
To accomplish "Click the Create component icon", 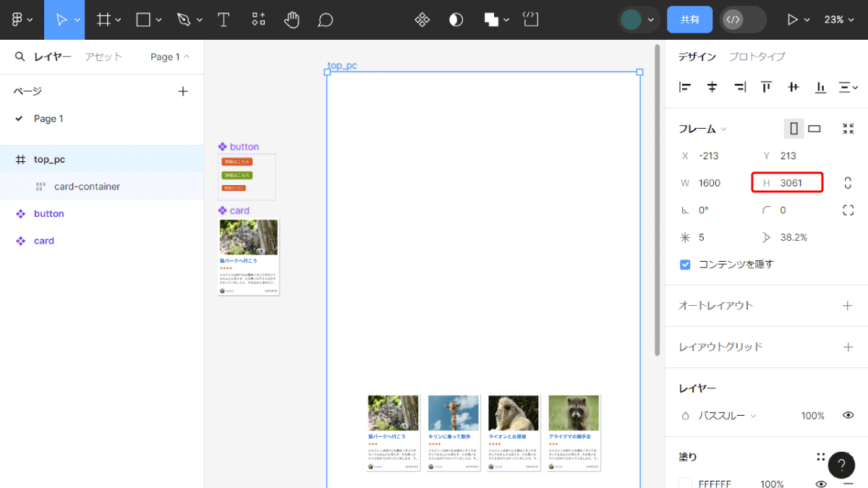I will pyautogui.click(x=422, y=20).
